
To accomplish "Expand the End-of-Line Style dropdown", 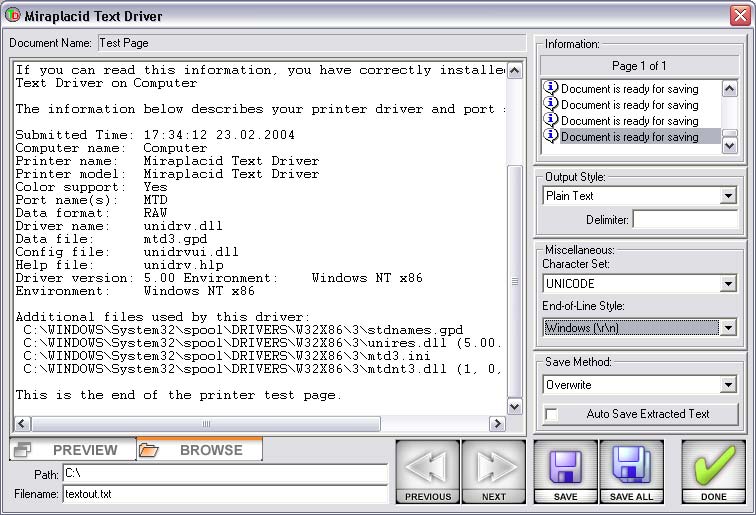I will click(728, 328).
